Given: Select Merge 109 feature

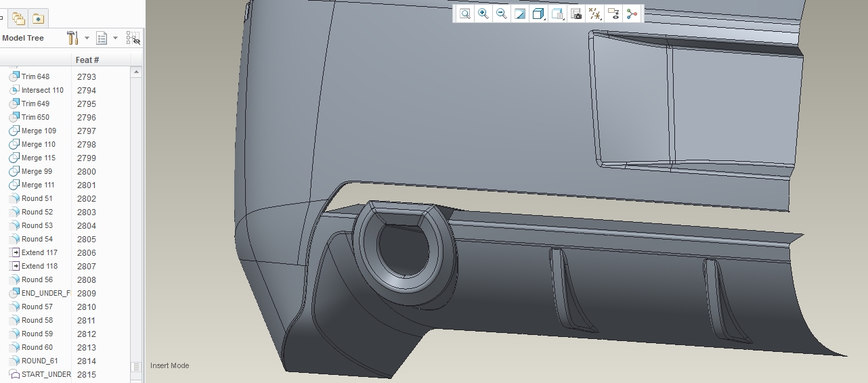Looking at the screenshot, I should pyautogui.click(x=39, y=131).
